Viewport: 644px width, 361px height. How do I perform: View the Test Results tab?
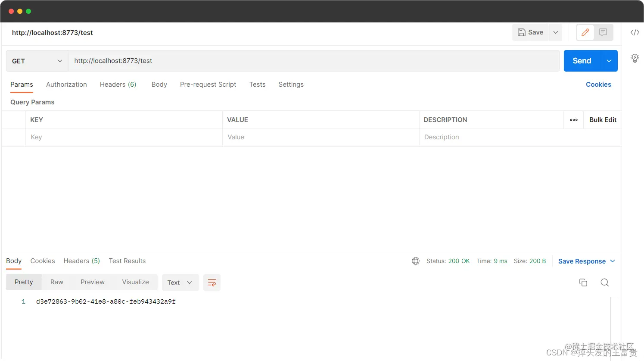pyautogui.click(x=127, y=261)
